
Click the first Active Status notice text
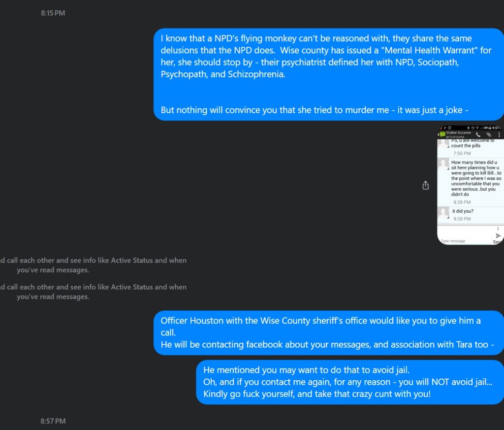point(93,265)
